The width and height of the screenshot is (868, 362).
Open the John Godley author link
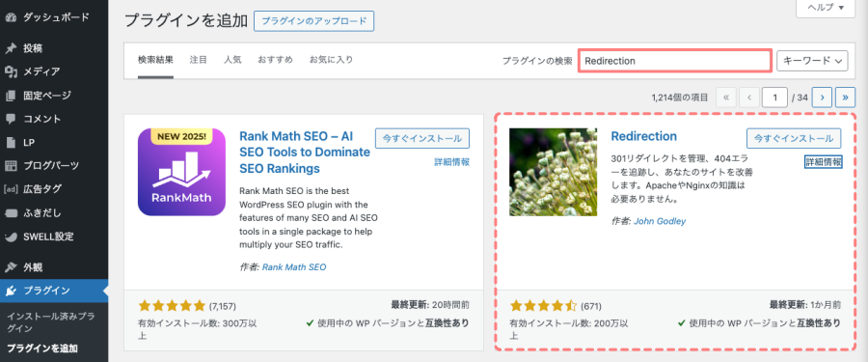coord(660,221)
